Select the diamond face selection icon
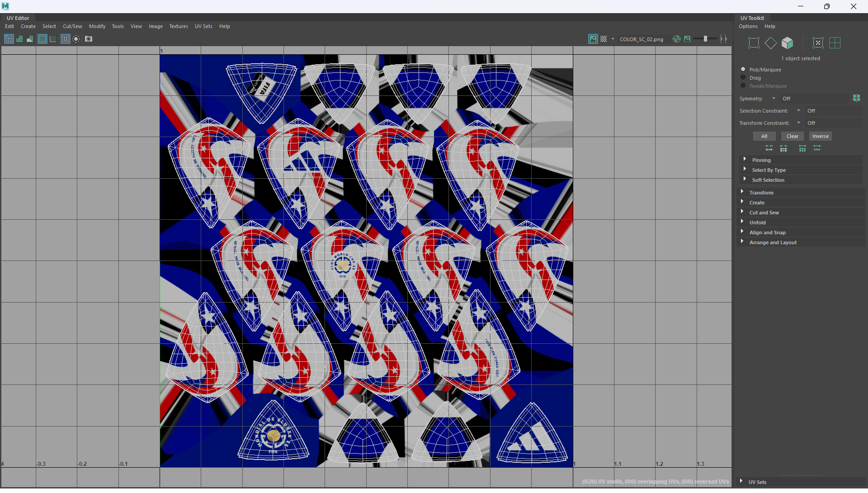 [771, 43]
